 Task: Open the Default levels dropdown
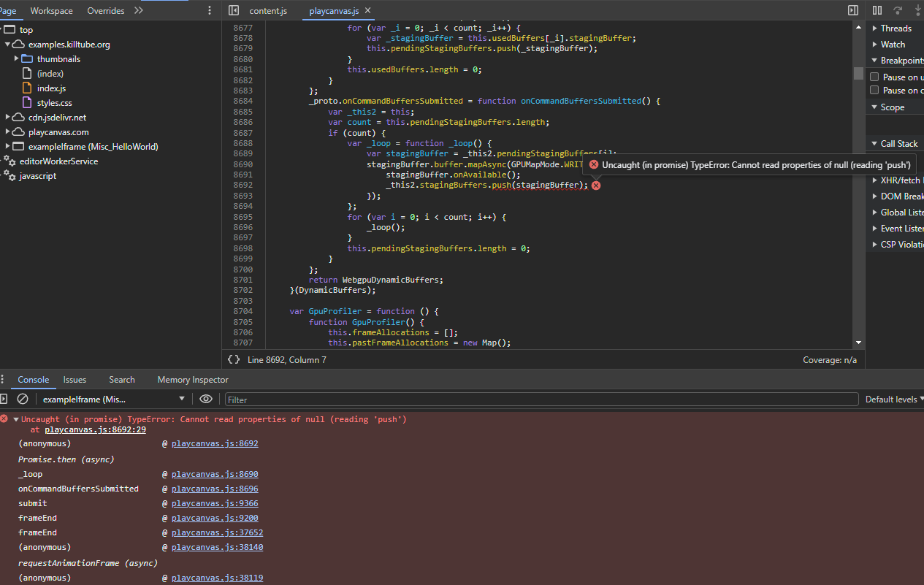893,399
